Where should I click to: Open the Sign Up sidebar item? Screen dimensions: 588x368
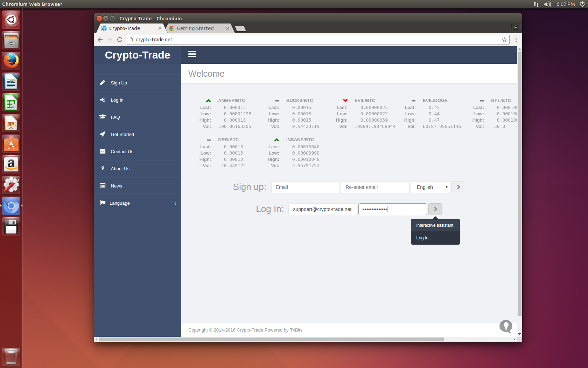click(138, 83)
